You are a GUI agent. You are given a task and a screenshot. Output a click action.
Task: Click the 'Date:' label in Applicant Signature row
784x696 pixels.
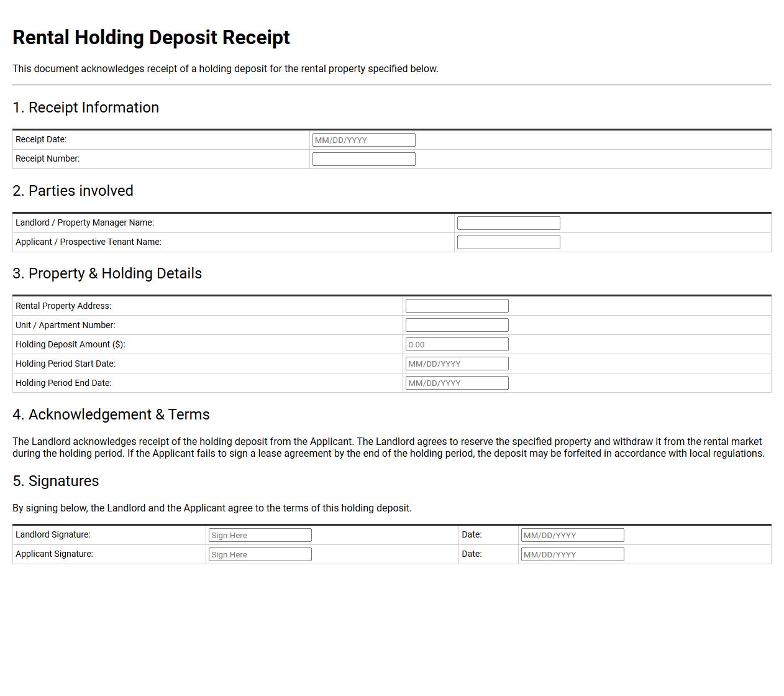pos(472,554)
